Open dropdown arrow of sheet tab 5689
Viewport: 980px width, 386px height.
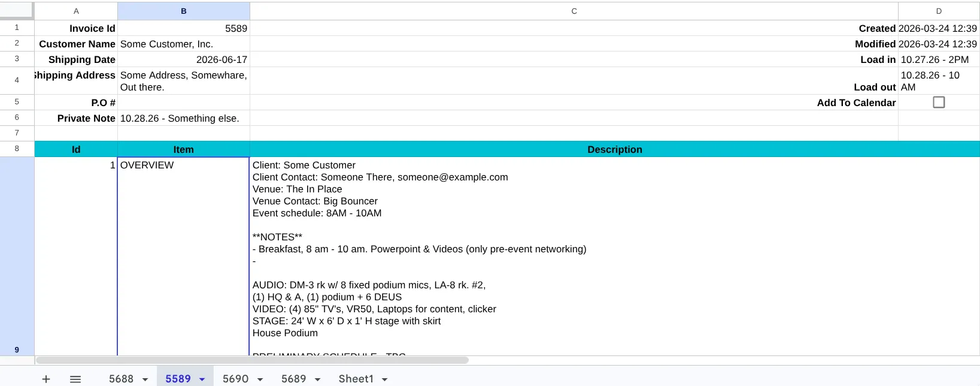[x=317, y=379]
